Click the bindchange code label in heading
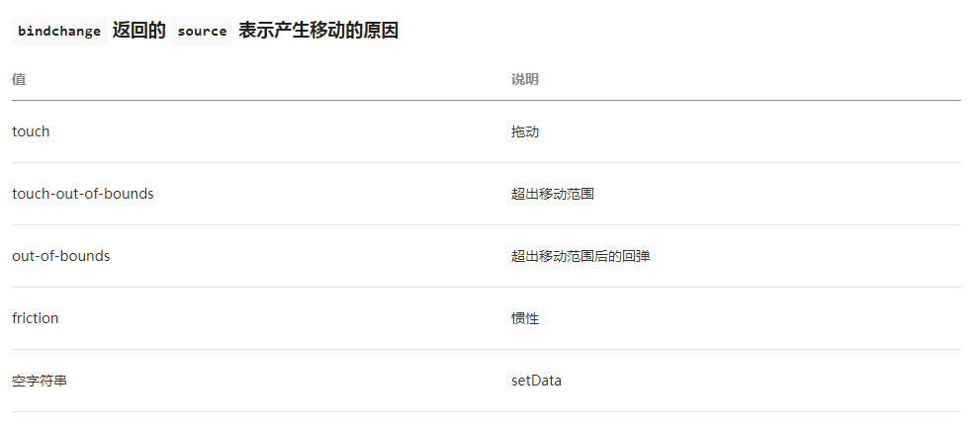Screen dimensions: 980x428 [59, 31]
